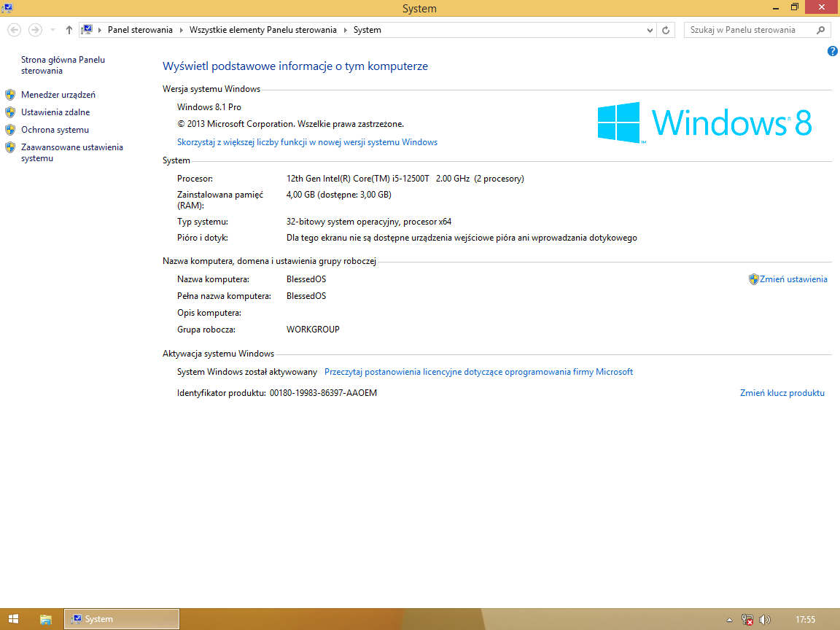
Task: Select Wszystkie elementy Panelu sterowania breadcrumb
Action: coord(262,30)
